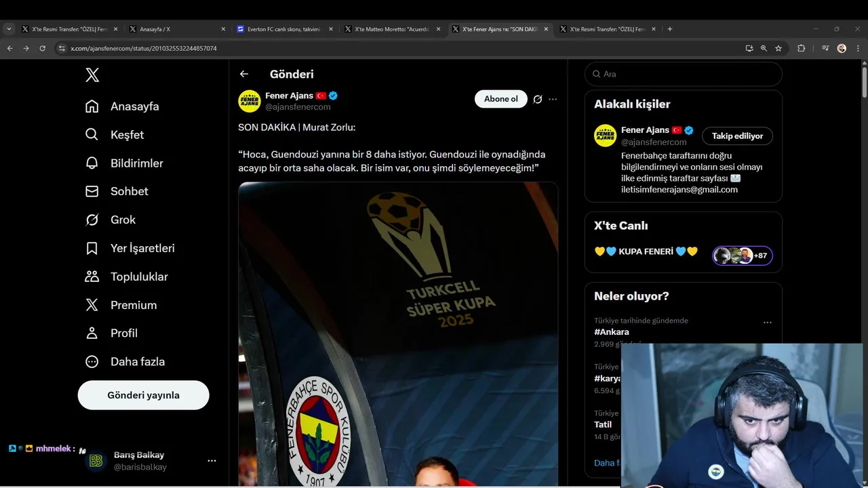
Task: Go back using Gönderi arrow
Action: point(244,74)
